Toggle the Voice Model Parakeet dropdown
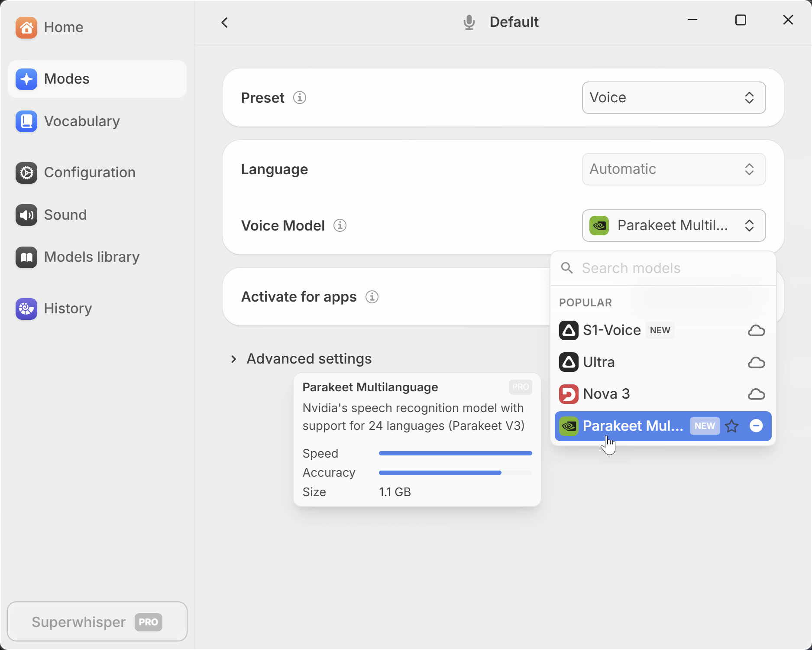 pyautogui.click(x=674, y=225)
